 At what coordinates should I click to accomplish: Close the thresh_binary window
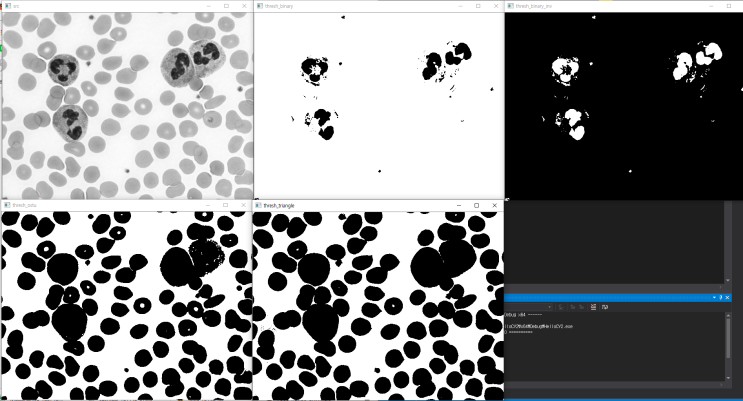click(496, 6)
